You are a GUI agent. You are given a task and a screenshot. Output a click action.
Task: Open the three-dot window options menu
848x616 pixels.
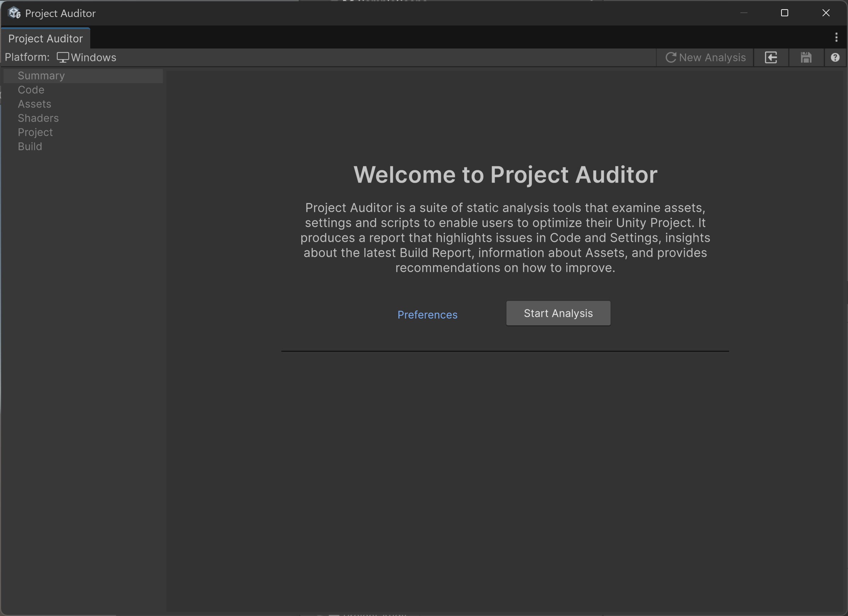click(836, 37)
